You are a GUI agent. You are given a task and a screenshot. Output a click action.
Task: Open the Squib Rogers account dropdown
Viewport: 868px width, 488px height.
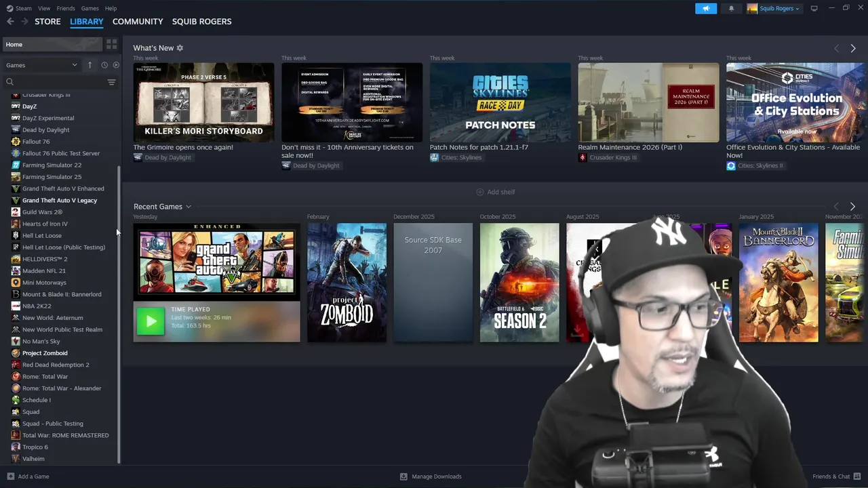[773, 8]
